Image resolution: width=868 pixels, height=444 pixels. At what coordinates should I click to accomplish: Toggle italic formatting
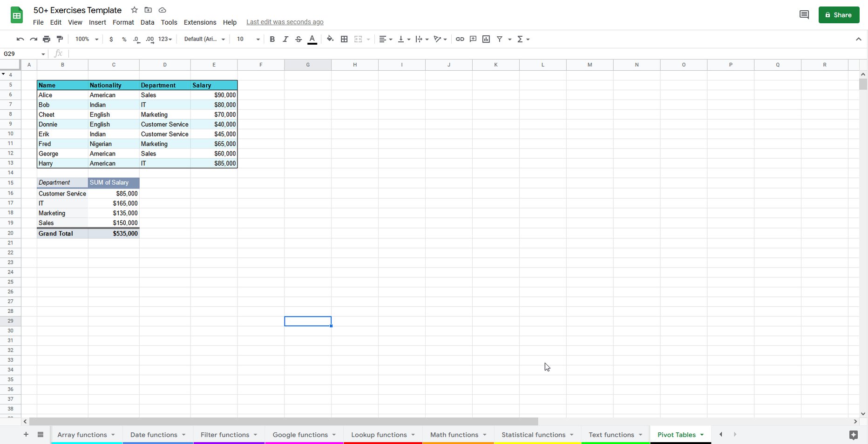pos(285,39)
